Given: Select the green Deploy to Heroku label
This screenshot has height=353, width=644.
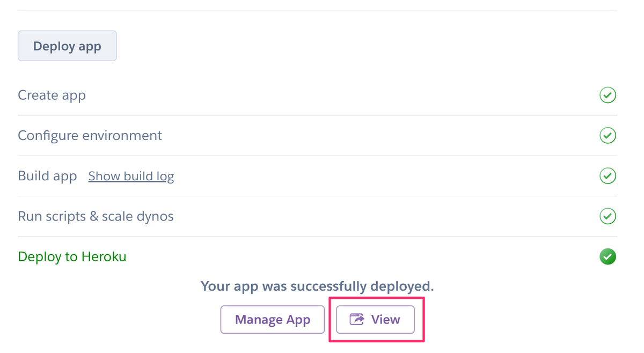Looking at the screenshot, I should [x=72, y=256].
